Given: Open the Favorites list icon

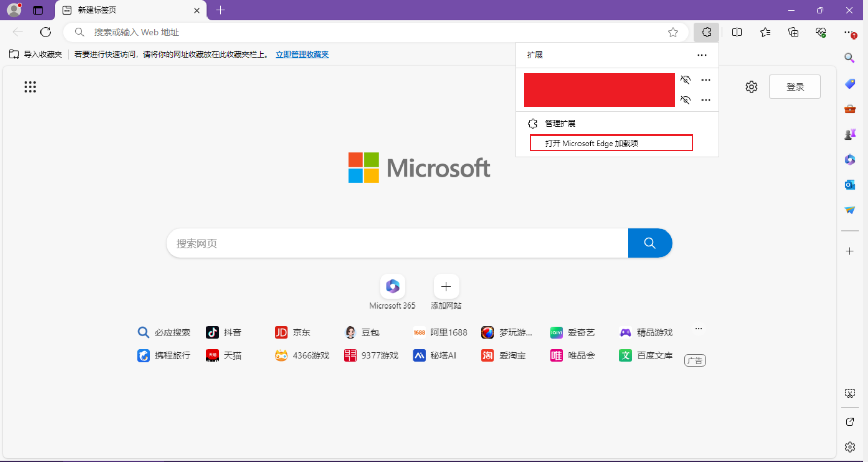Looking at the screenshot, I should point(765,32).
